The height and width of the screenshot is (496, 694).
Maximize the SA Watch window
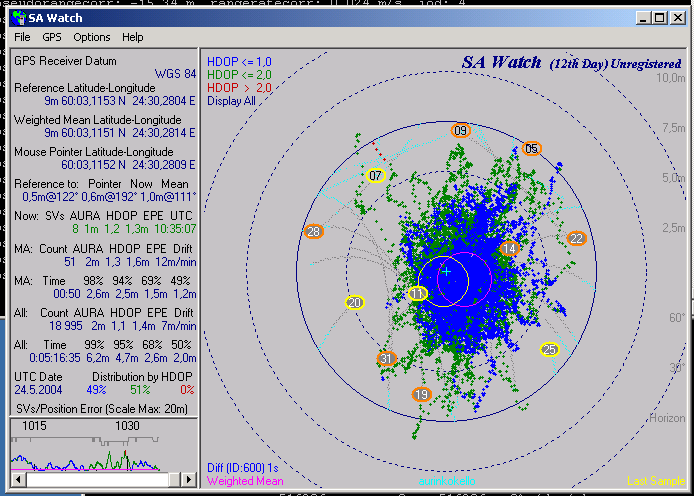click(x=659, y=18)
